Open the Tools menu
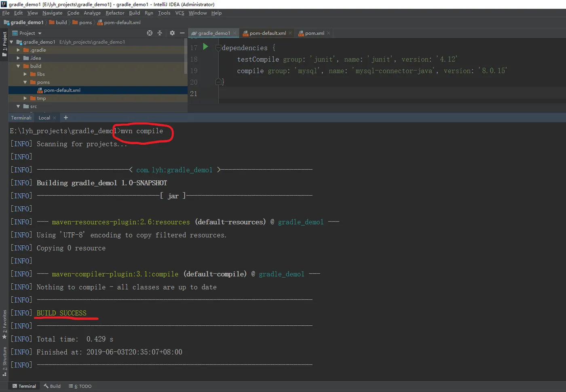Image resolution: width=566 pixels, height=392 pixels. coord(164,13)
